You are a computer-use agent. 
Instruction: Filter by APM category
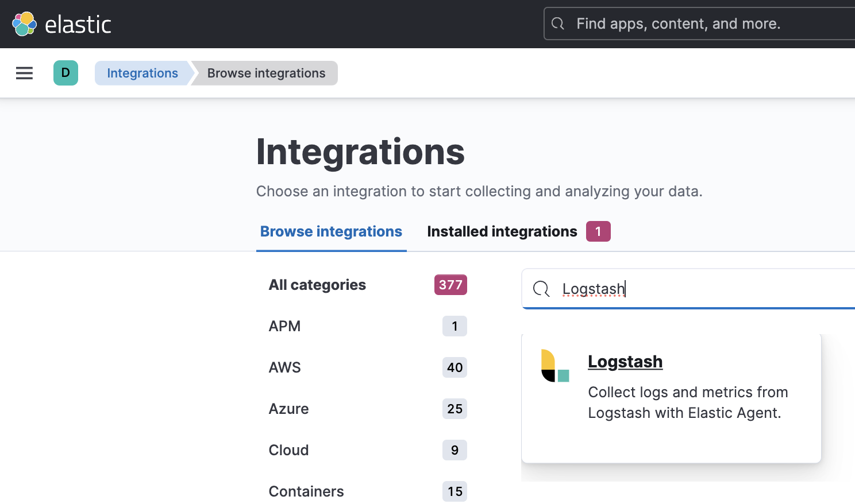coord(285,326)
